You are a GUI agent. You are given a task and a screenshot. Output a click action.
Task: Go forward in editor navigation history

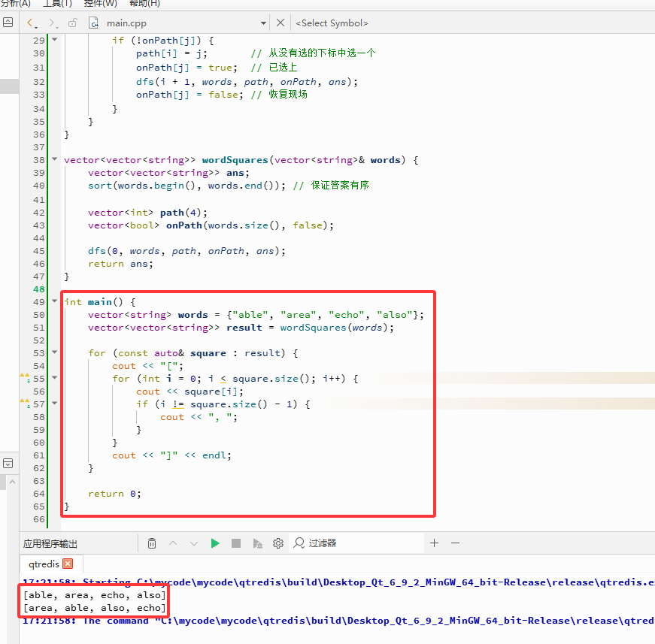[x=52, y=23]
